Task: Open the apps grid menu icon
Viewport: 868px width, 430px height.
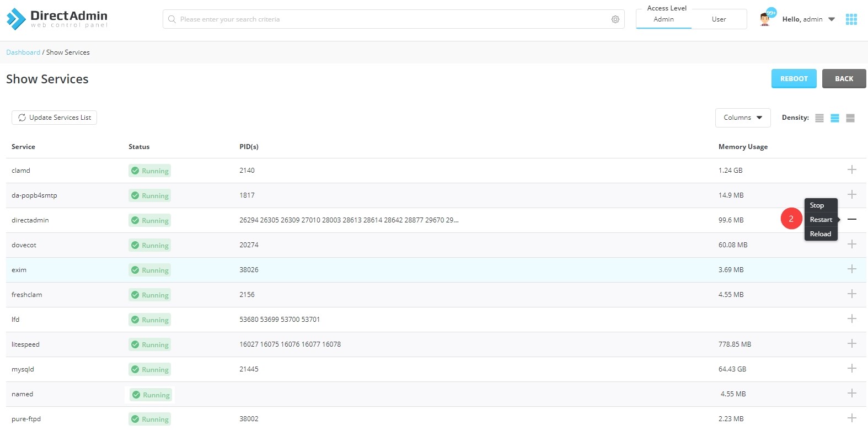Action: tap(851, 19)
